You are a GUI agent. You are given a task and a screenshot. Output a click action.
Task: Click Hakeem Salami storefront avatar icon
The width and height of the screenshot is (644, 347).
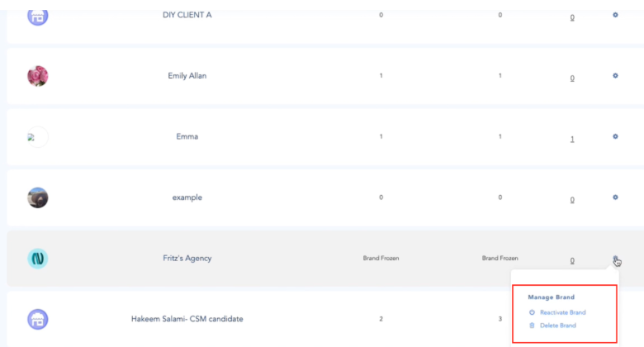[x=38, y=319]
